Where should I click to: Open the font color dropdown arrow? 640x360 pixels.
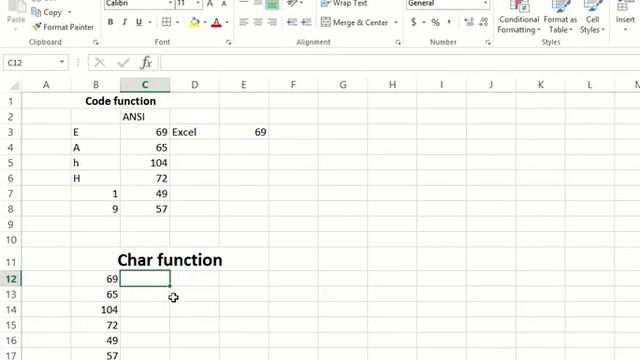[x=227, y=22]
